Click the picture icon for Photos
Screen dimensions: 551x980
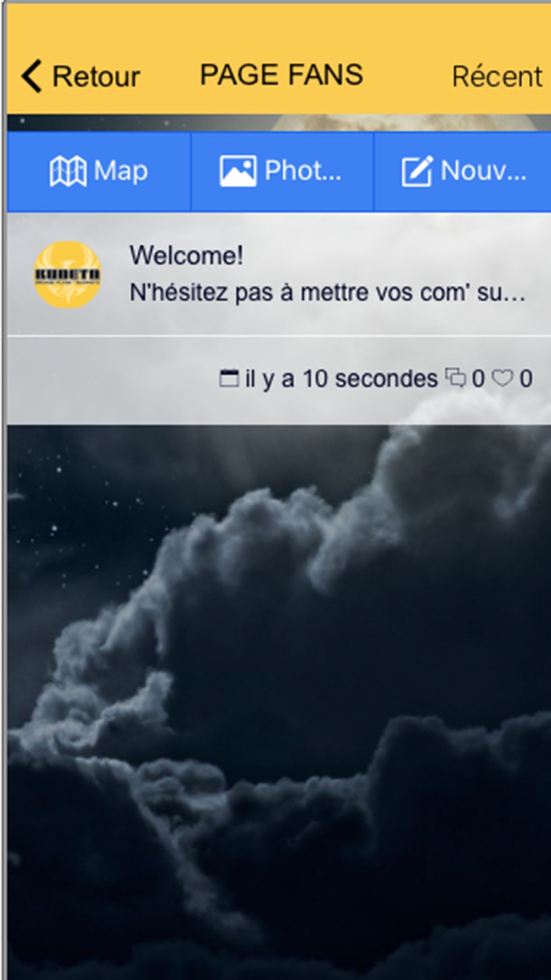point(238,171)
